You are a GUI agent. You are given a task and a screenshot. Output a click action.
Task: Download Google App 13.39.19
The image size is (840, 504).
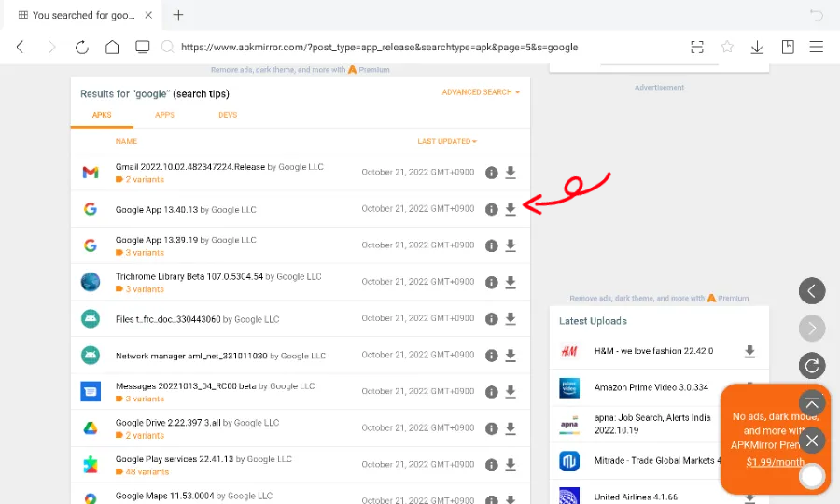click(511, 245)
